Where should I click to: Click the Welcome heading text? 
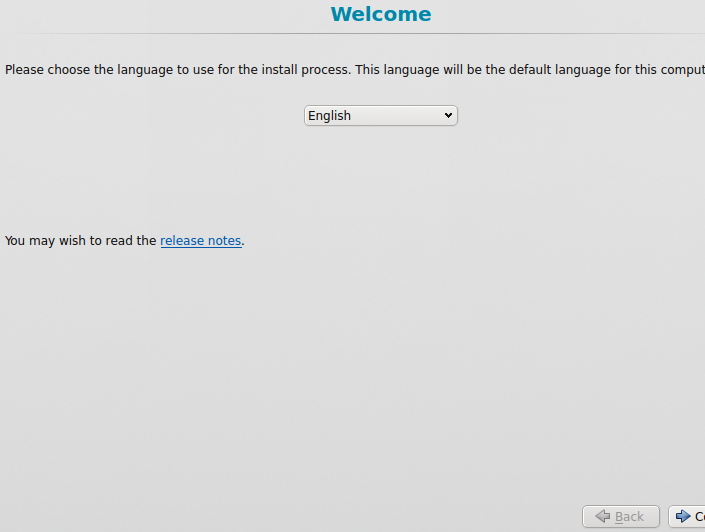point(381,14)
